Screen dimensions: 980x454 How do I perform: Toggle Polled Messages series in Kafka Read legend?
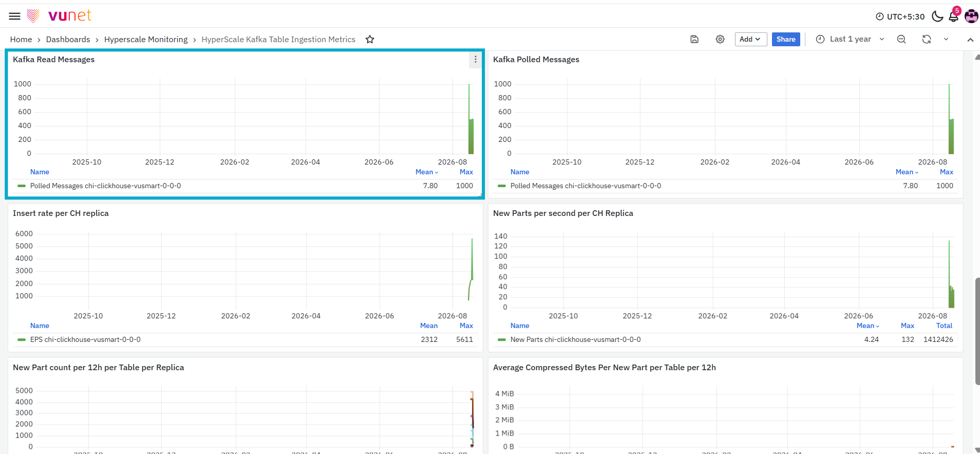coord(105,186)
